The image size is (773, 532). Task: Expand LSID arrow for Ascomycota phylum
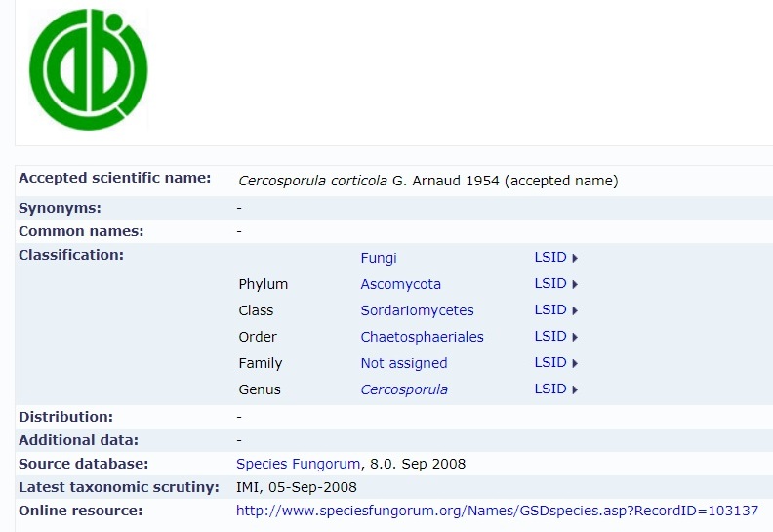pos(575,284)
